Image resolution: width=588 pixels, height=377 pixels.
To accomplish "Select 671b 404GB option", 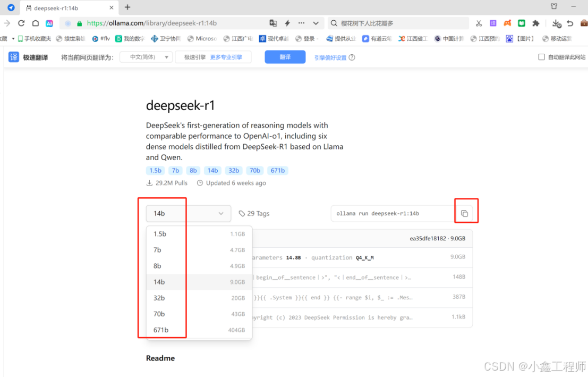I will 199,330.
